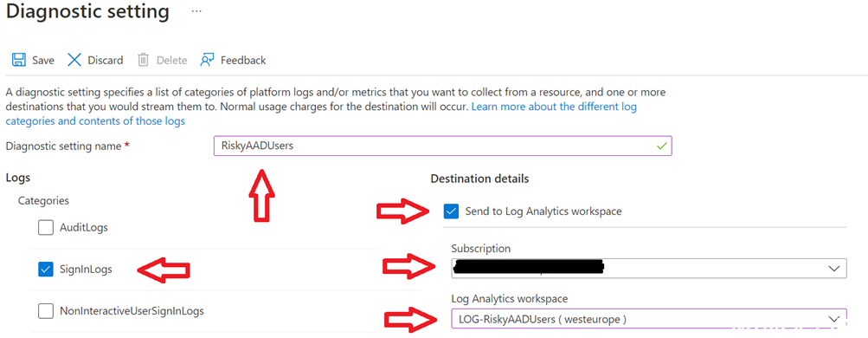Click the Feedback person icon

pyautogui.click(x=207, y=60)
